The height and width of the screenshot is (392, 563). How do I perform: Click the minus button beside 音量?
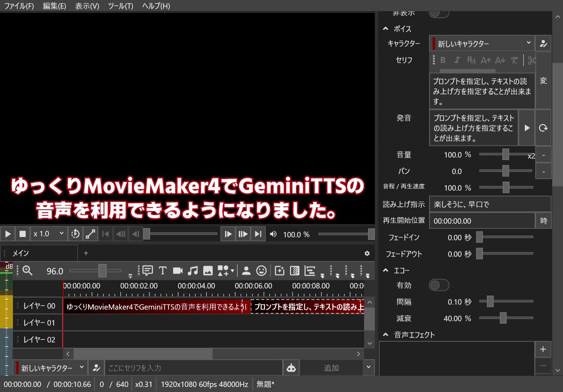pos(543,155)
